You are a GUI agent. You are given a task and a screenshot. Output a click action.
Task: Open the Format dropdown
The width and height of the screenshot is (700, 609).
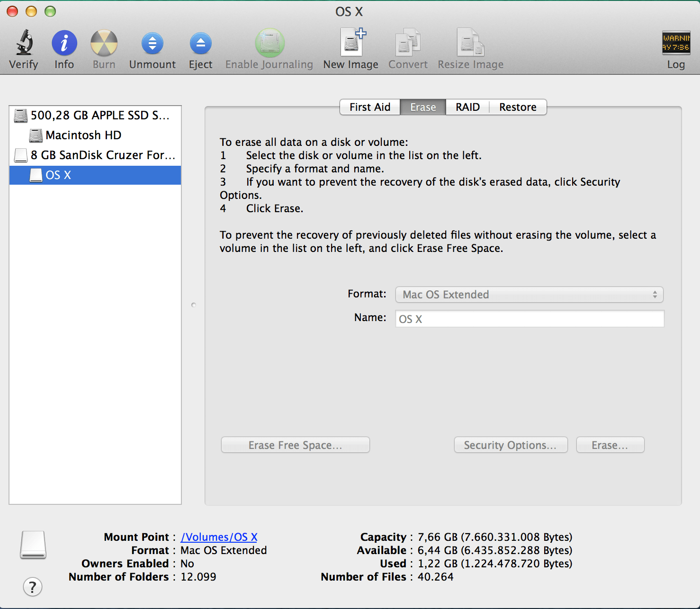point(529,294)
